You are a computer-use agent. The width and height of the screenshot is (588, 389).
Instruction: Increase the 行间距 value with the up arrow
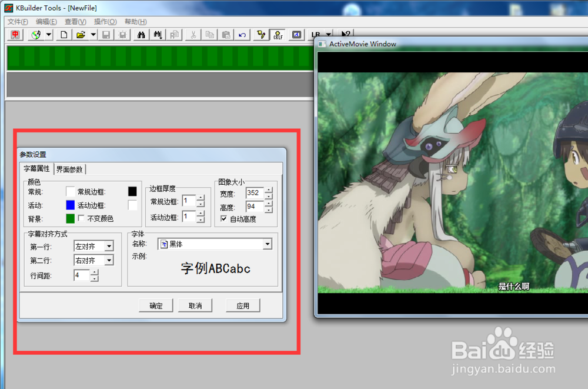click(95, 272)
